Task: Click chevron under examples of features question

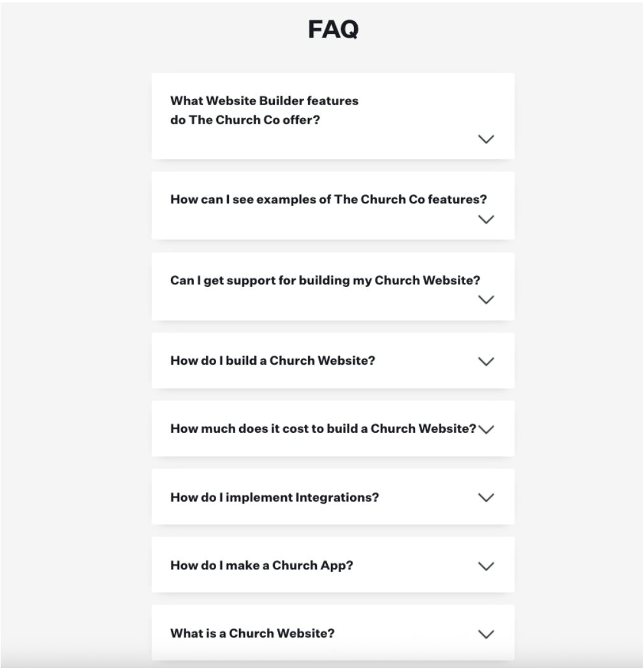Action: tap(486, 219)
